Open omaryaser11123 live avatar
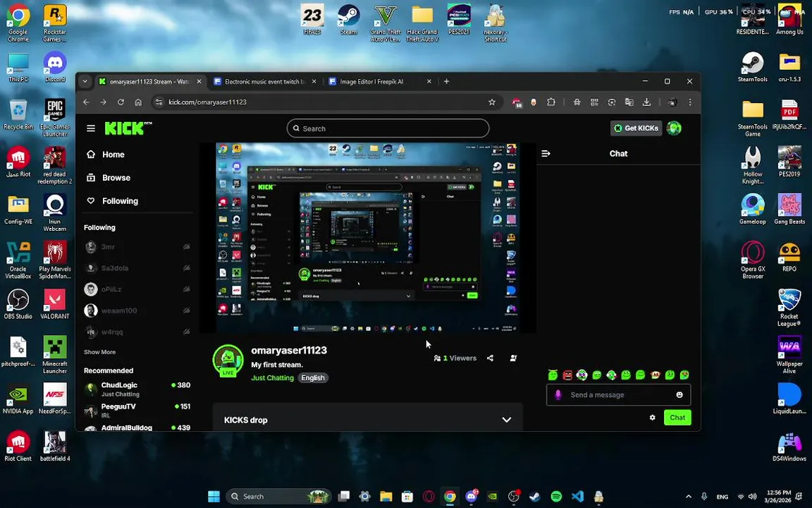This screenshot has height=508, width=812. pyautogui.click(x=228, y=360)
